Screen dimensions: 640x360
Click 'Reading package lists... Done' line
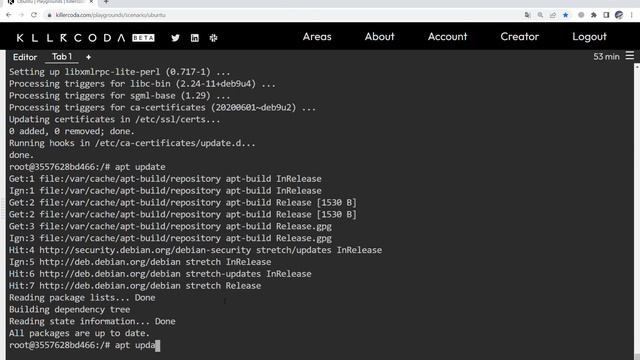click(82, 298)
